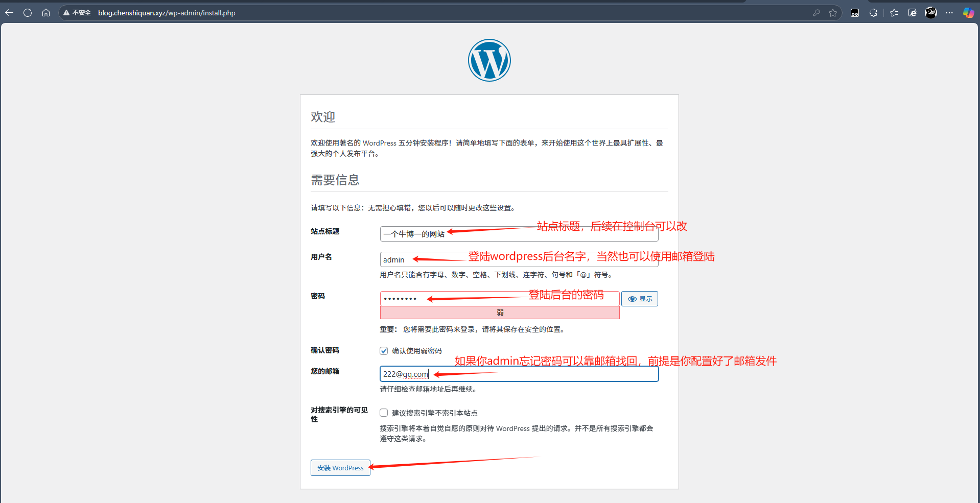The width and height of the screenshot is (980, 503).
Task: Open the Settings and more ellipsis menu
Action: click(949, 13)
